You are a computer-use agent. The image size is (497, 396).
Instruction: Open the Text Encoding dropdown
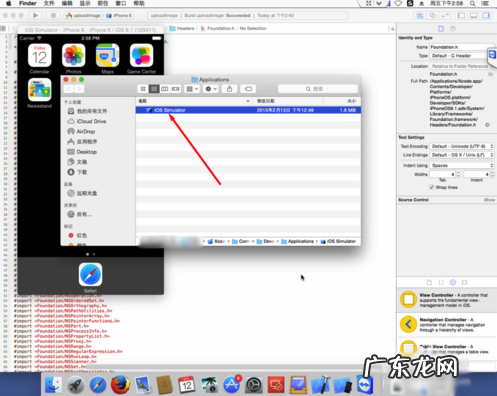pyautogui.click(x=462, y=146)
